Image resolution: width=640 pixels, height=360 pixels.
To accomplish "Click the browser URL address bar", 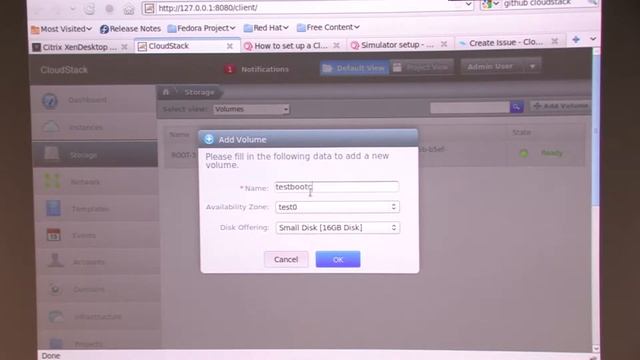I will pyautogui.click(x=308, y=7).
